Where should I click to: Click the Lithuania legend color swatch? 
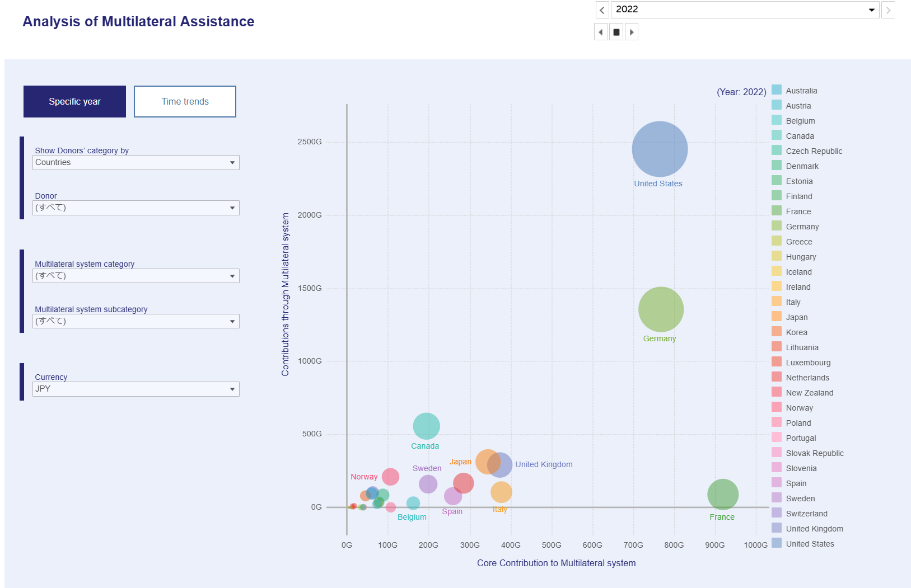(777, 346)
